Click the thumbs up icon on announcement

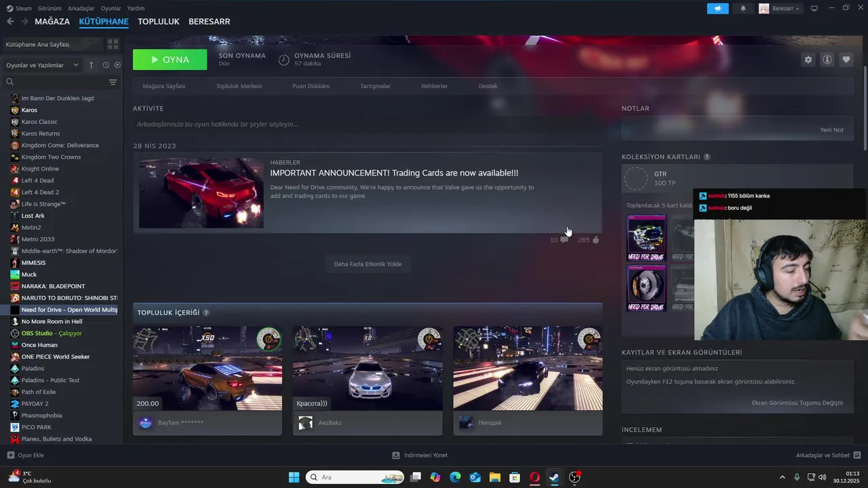pos(596,239)
